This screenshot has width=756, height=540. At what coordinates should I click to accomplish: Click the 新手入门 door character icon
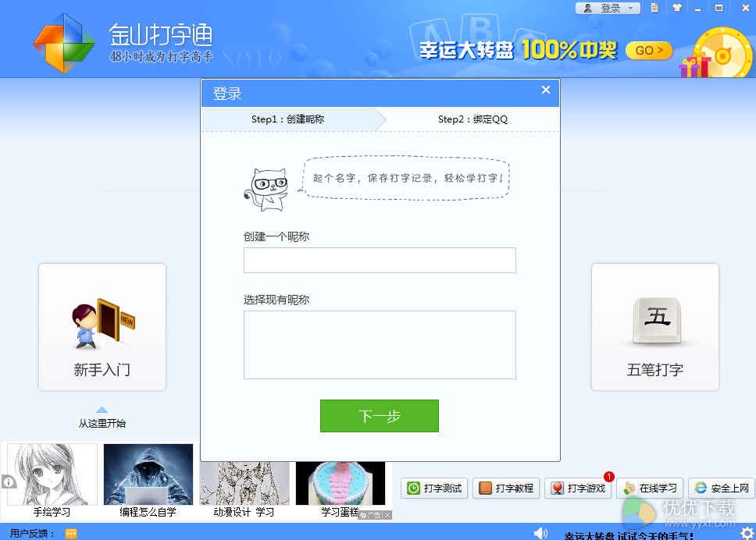(102, 323)
